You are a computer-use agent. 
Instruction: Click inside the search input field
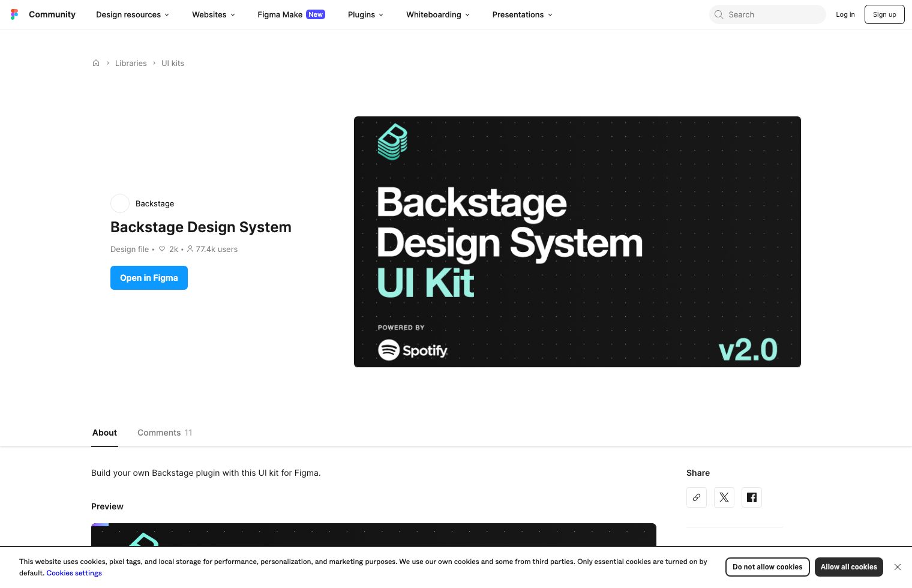coord(768,14)
